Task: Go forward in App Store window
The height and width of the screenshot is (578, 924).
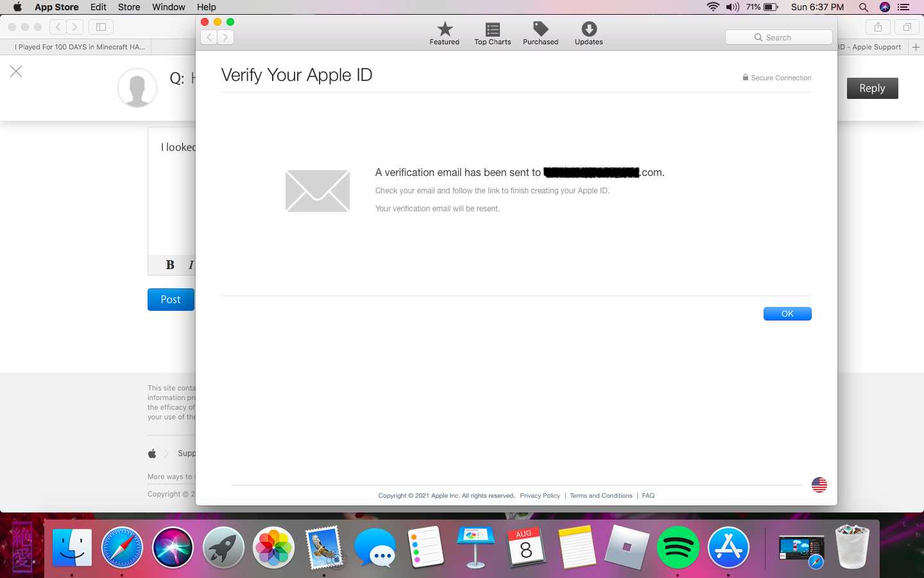Action: click(x=225, y=37)
